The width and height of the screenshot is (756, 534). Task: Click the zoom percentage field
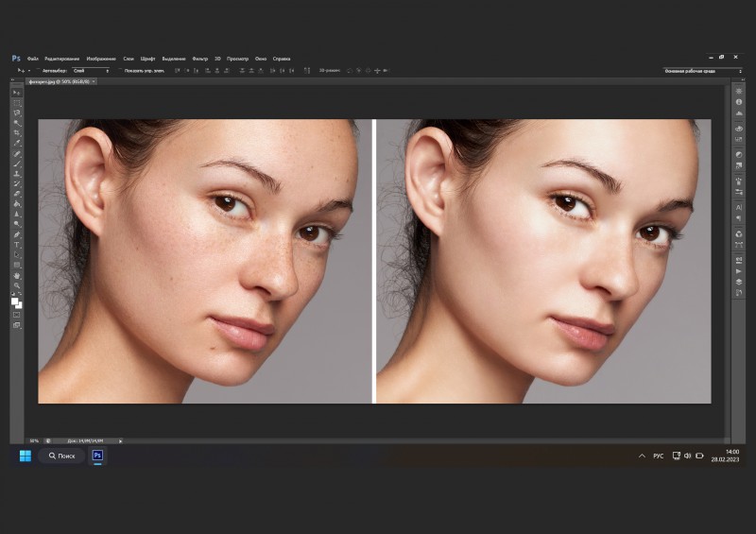click(34, 440)
